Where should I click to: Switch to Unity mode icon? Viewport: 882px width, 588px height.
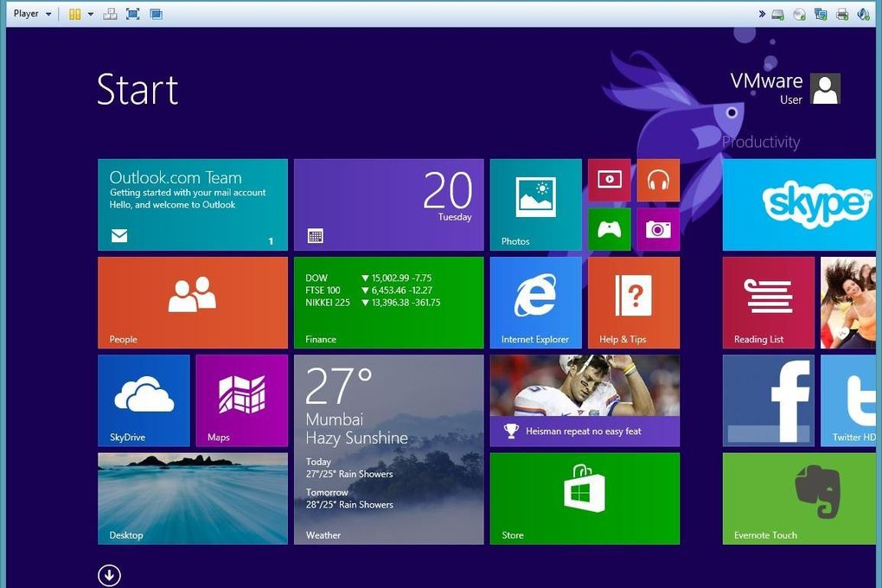tap(157, 14)
